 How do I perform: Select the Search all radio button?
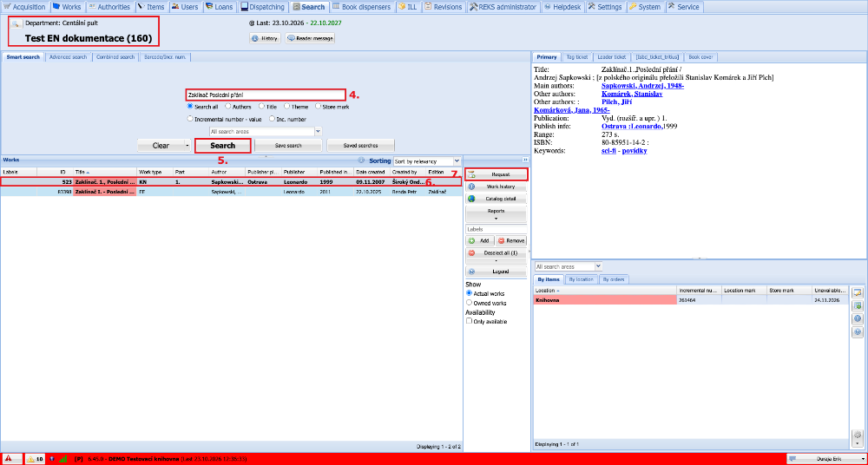(x=190, y=107)
